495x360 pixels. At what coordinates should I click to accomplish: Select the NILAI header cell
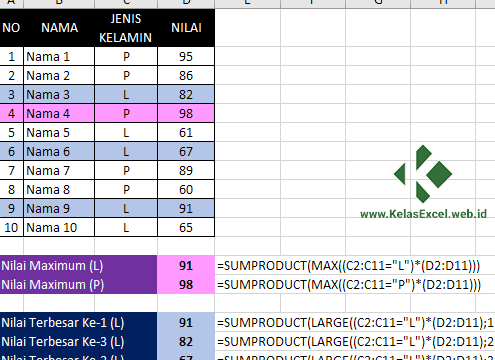point(186,28)
